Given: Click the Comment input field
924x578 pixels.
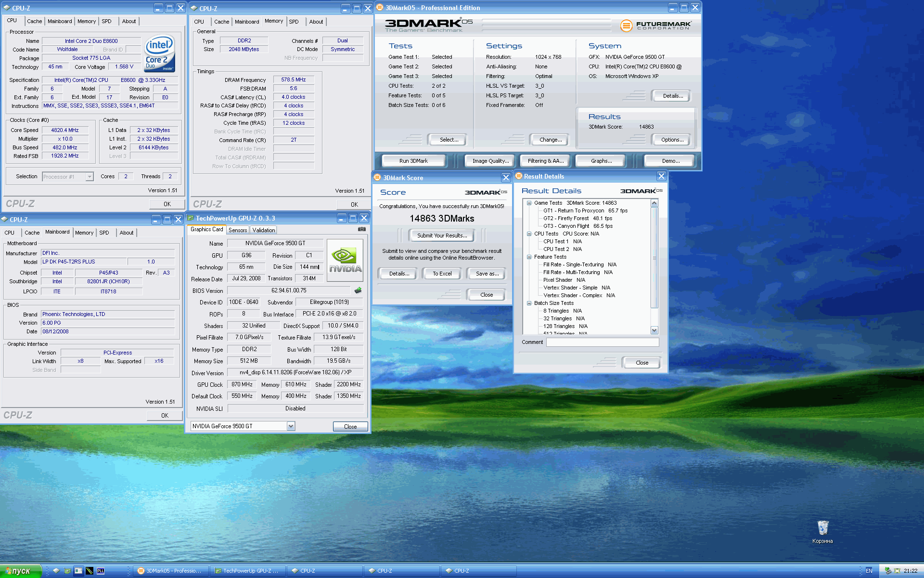Looking at the screenshot, I should click(602, 342).
